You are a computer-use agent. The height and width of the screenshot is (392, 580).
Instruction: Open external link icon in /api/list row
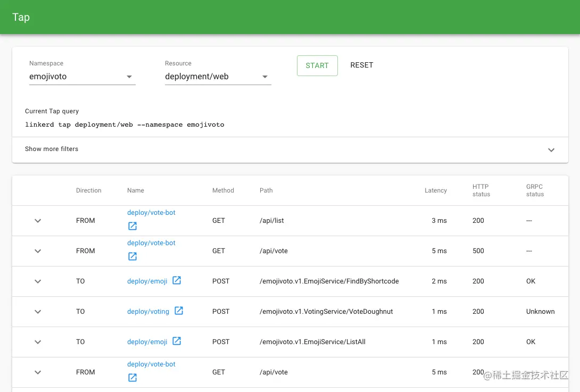pos(132,226)
